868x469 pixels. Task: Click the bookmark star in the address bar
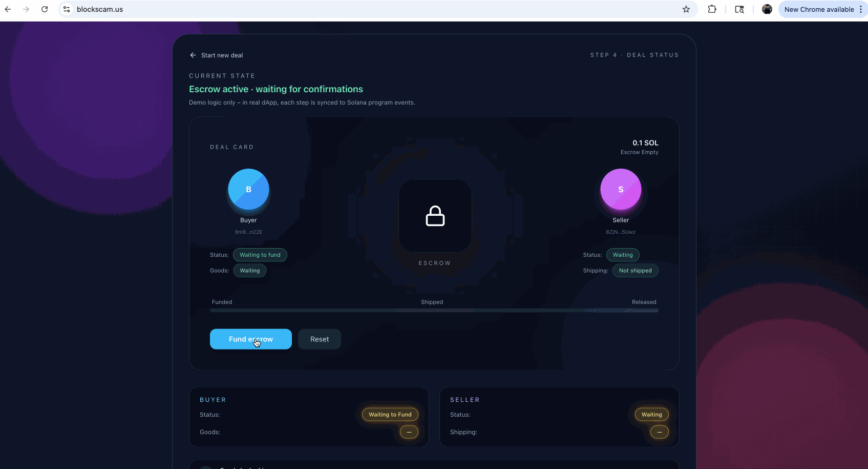pyautogui.click(x=686, y=9)
